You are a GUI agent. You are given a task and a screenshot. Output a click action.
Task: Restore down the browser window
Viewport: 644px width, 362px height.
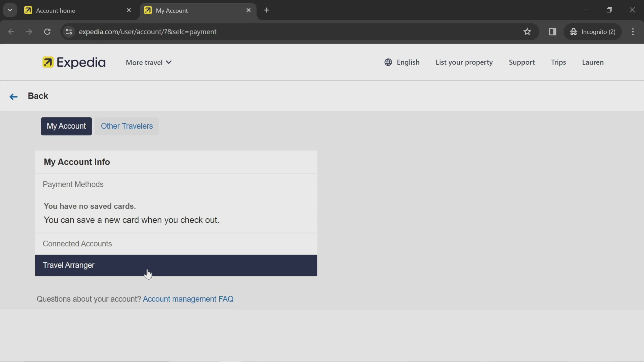609,10
